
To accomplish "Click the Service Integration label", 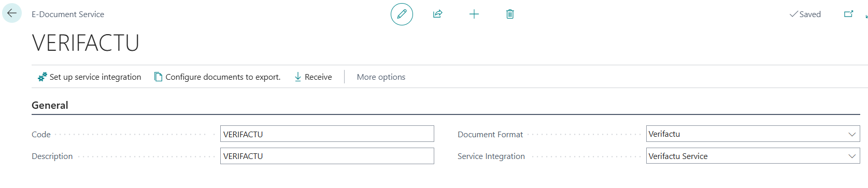I will [x=491, y=156].
